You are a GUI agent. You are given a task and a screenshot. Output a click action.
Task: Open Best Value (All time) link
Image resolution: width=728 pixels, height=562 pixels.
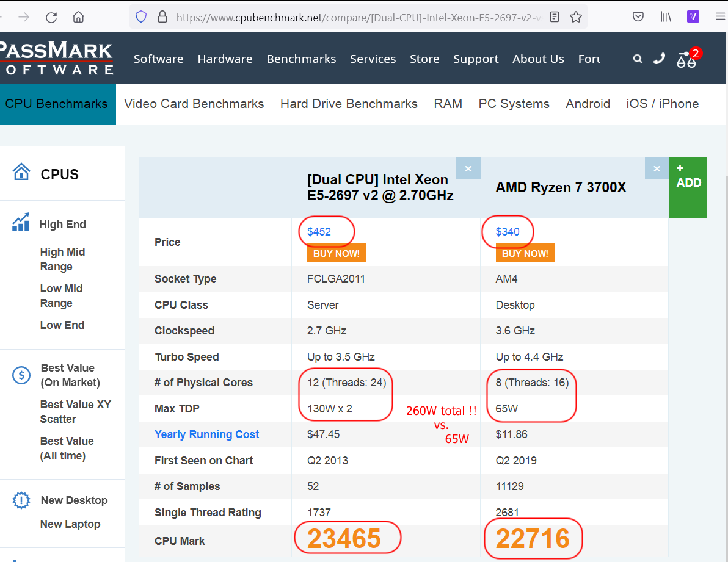click(67, 449)
